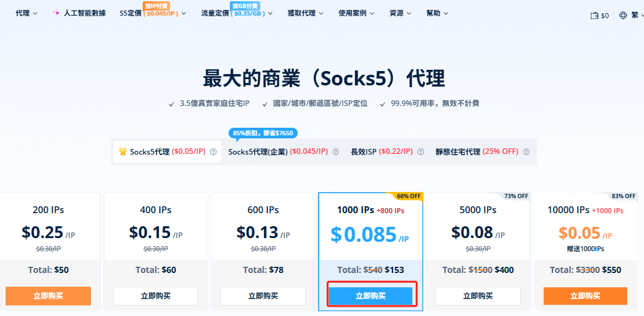The image size is (644, 316).
Task: Open the 使用案例 menu
Action: (x=356, y=13)
